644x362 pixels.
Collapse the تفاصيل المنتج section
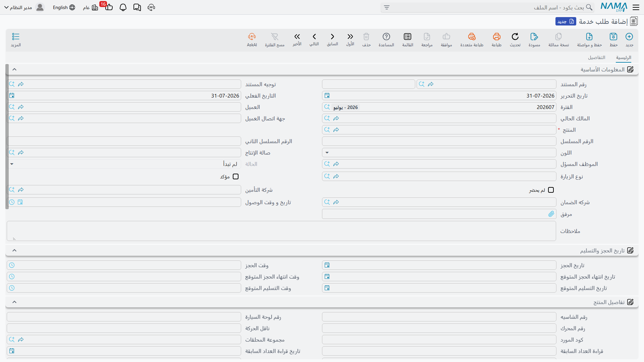[x=14, y=302]
